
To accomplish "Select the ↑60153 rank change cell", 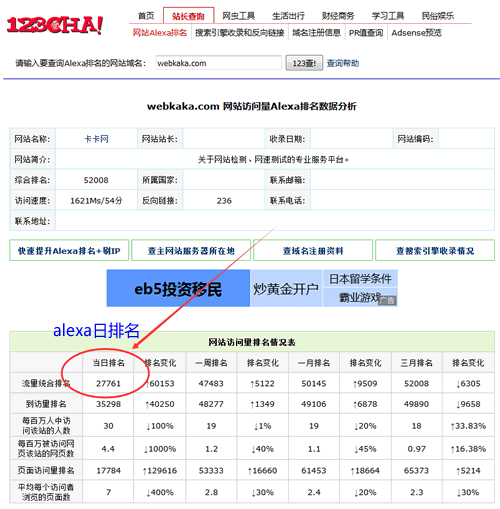I will click(x=160, y=383).
